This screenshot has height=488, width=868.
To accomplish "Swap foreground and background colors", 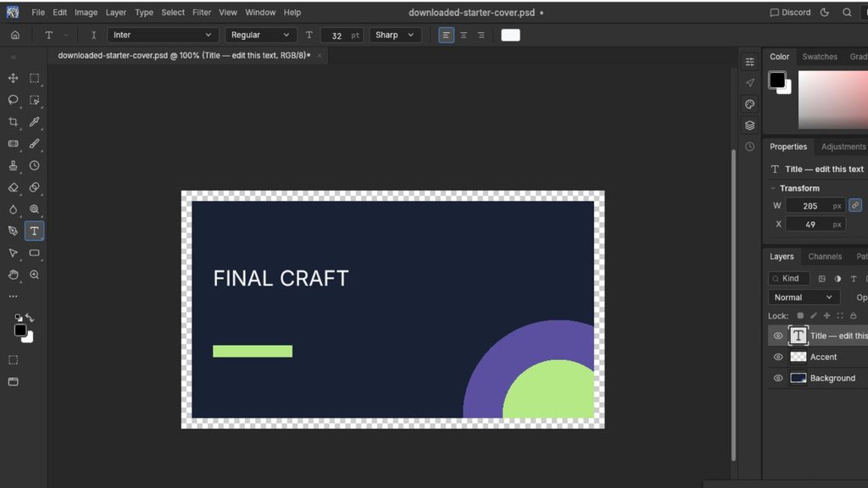I will tap(30, 318).
